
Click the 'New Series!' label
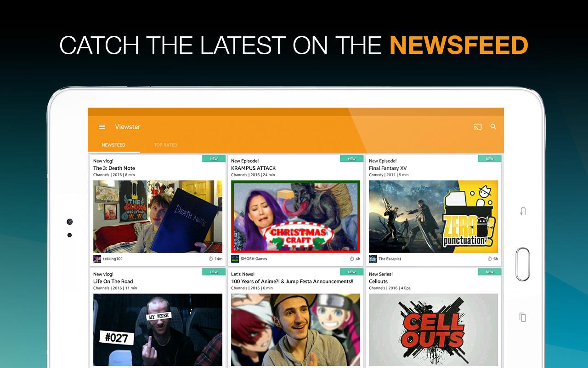[x=381, y=274]
